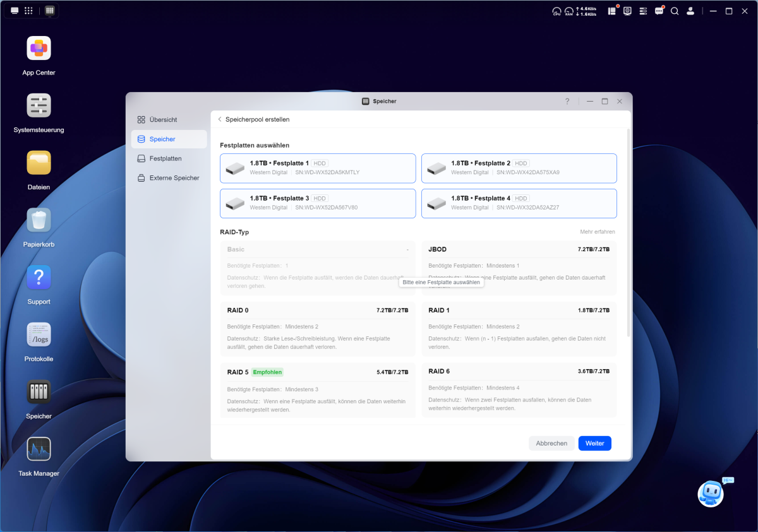Viewport: 758px width, 532px height.
Task: Switch to the Festplatten sidebar tab
Action: pos(169,158)
